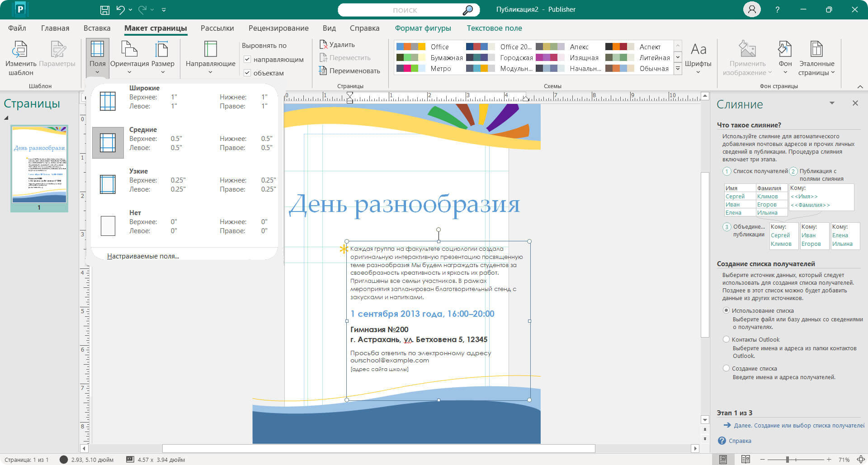Switch to single page view icon
The image size is (868, 465).
click(x=723, y=460)
